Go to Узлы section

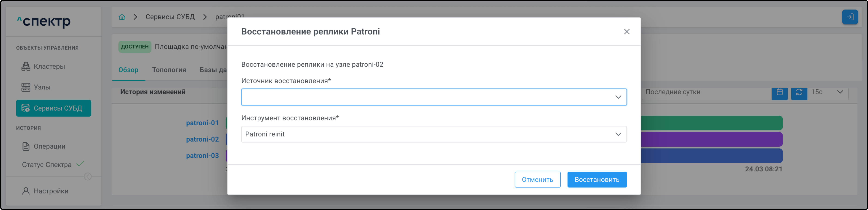tap(42, 87)
